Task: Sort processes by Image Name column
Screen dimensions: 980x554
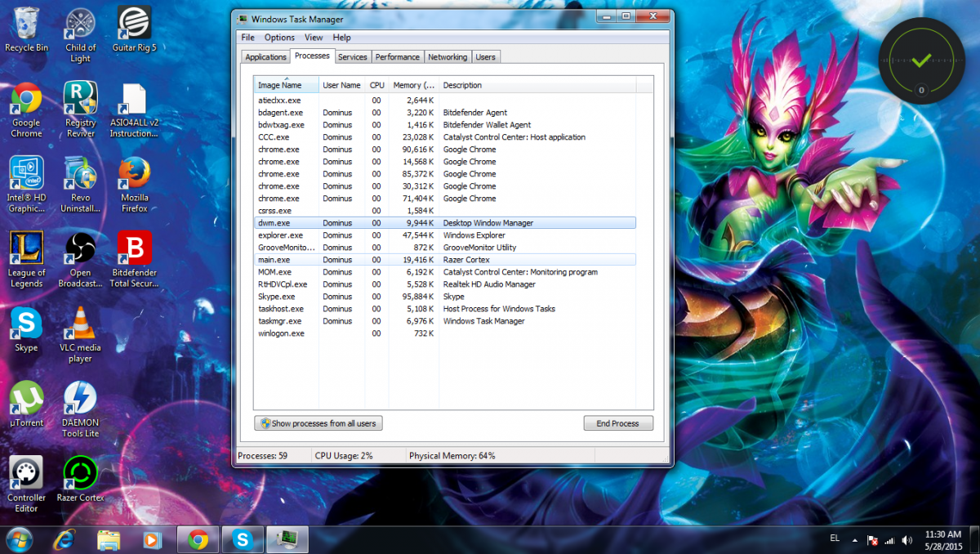Action: click(287, 85)
